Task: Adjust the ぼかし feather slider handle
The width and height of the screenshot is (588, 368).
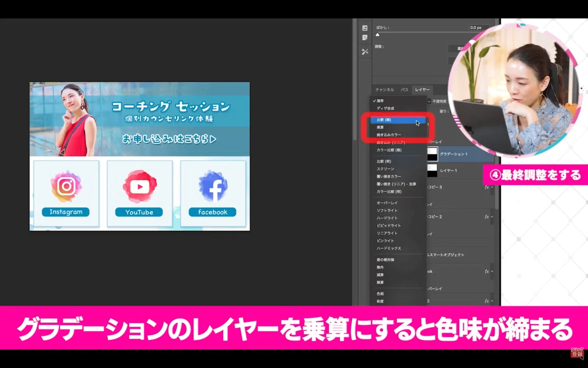Action: [377, 35]
